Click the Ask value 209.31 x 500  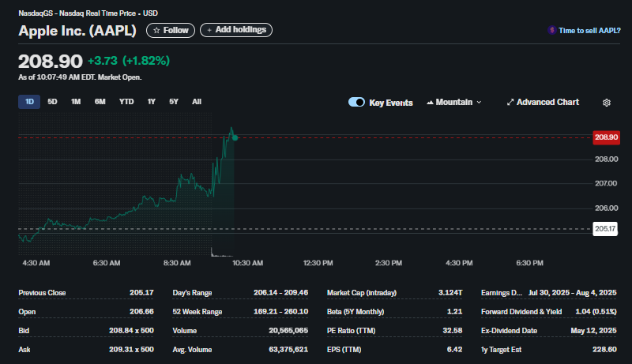click(131, 350)
